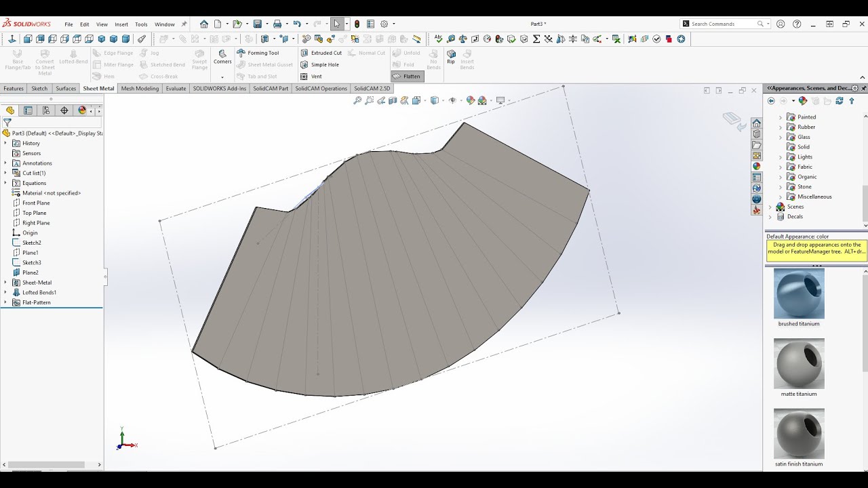The height and width of the screenshot is (488, 868).
Task: Click the back arrow in Appearances pane
Action: (771, 101)
